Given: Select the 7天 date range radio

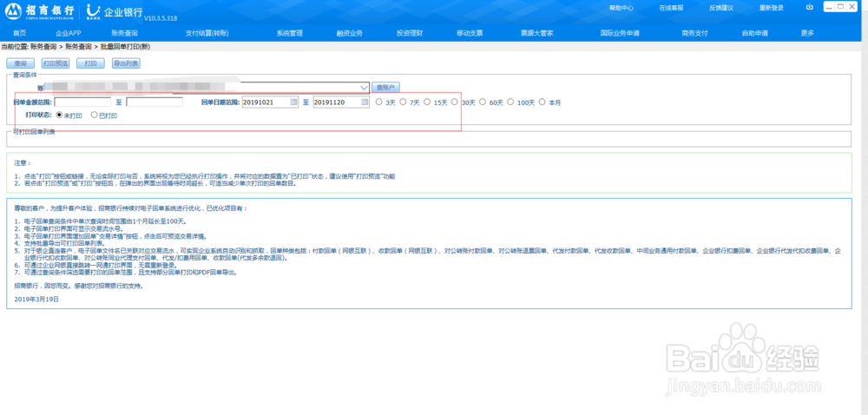Looking at the screenshot, I should [403, 102].
